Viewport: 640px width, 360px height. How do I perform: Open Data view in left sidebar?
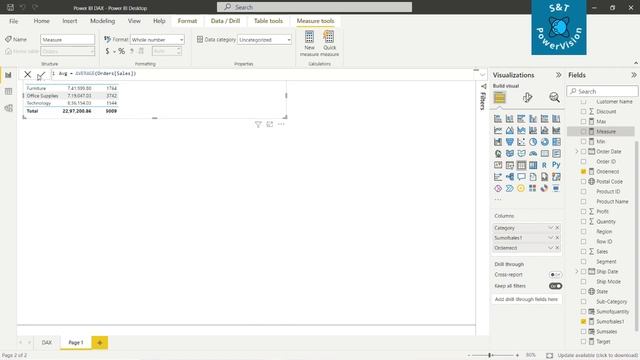8,92
